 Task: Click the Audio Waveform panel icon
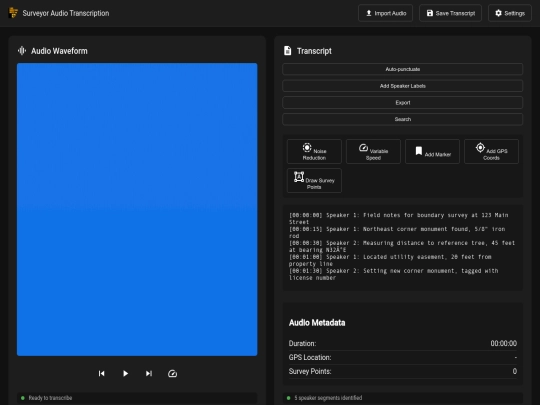point(22,51)
